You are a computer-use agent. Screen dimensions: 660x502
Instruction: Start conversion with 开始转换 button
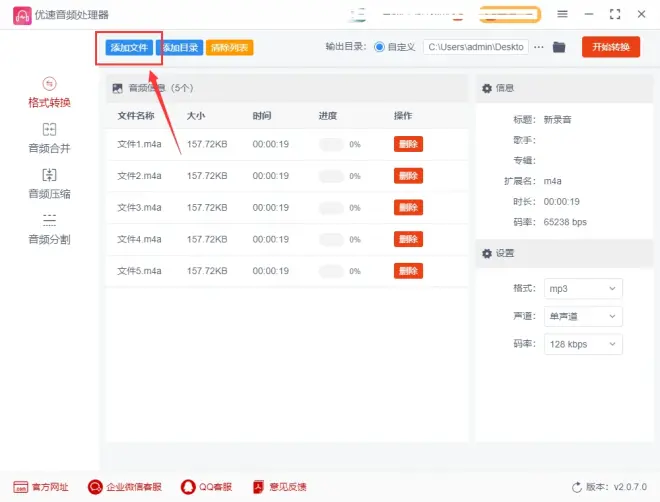pos(611,47)
